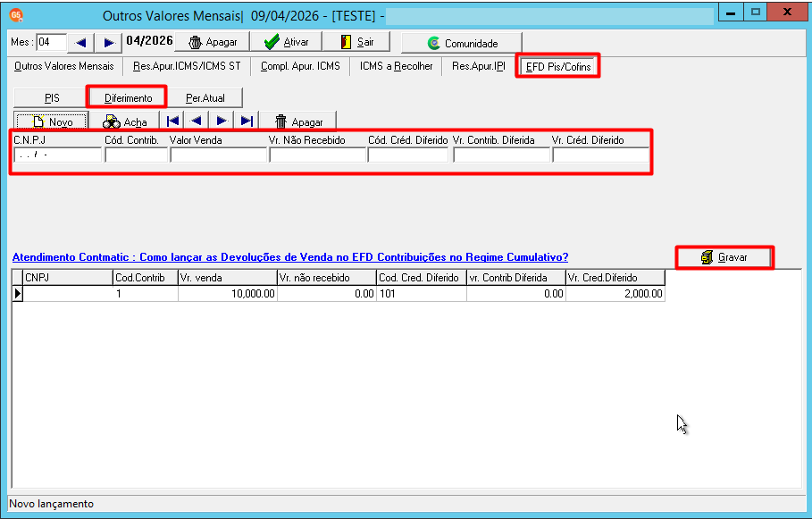Select the Cod.Contrib cell with value 1
The width and height of the screenshot is (812, 519).
tap(146, 294)
